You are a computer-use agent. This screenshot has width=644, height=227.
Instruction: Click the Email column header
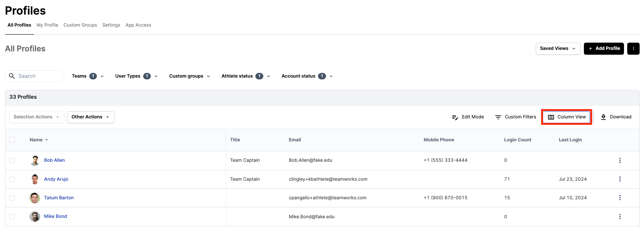tap(295, 140)
